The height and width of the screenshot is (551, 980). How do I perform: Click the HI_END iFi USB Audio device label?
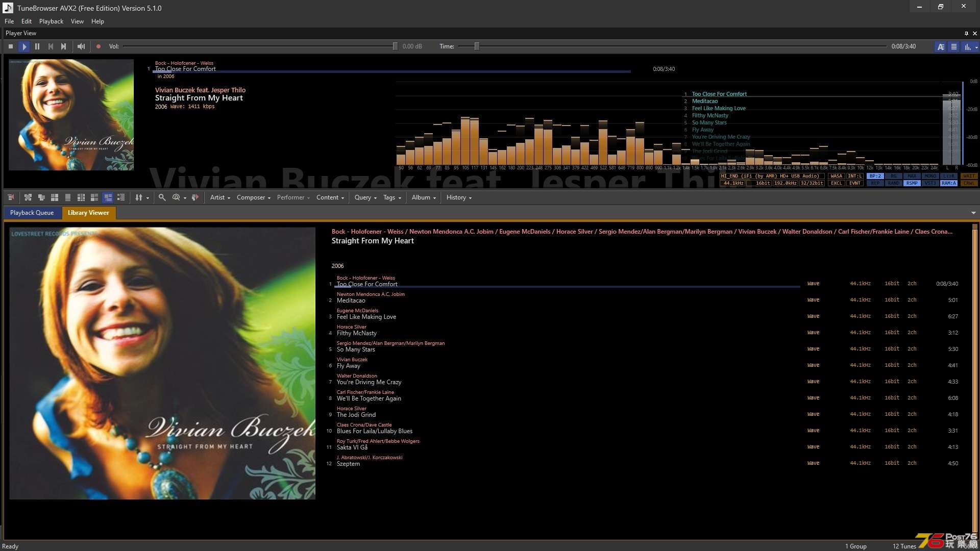[x=772, y=176]
